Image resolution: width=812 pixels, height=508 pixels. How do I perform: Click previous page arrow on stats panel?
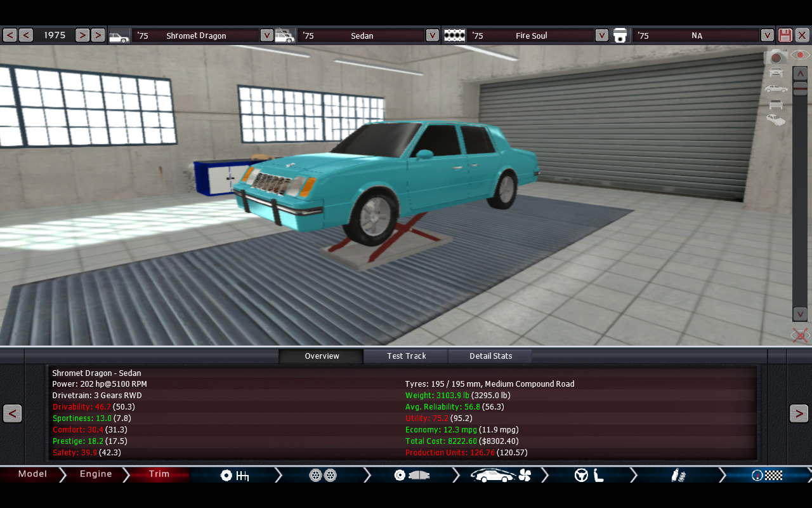click(x=13, y=413)
